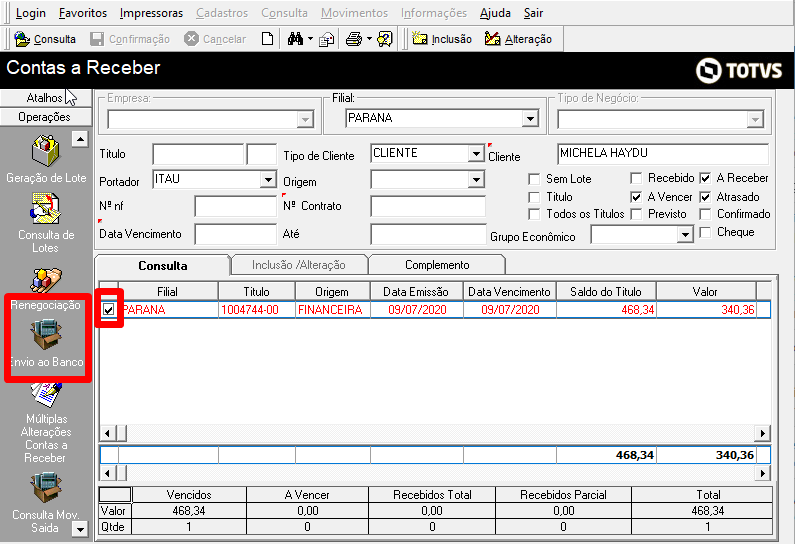This screenshot has height=544, width=795.
Task: Open the Login menu
Action: click(30, 13)
